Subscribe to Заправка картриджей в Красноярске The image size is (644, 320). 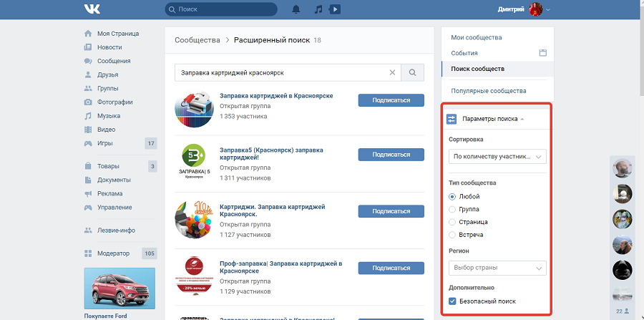point(391,100)
